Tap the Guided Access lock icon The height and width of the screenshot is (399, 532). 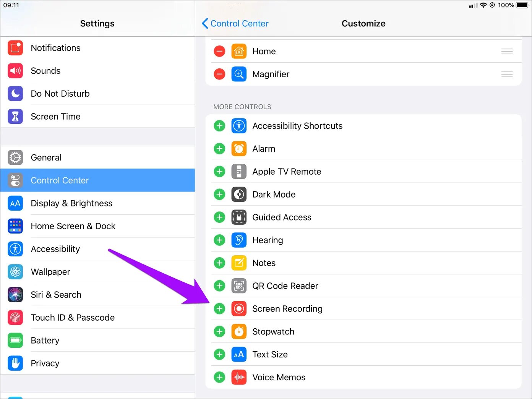[x=239, y=217]
